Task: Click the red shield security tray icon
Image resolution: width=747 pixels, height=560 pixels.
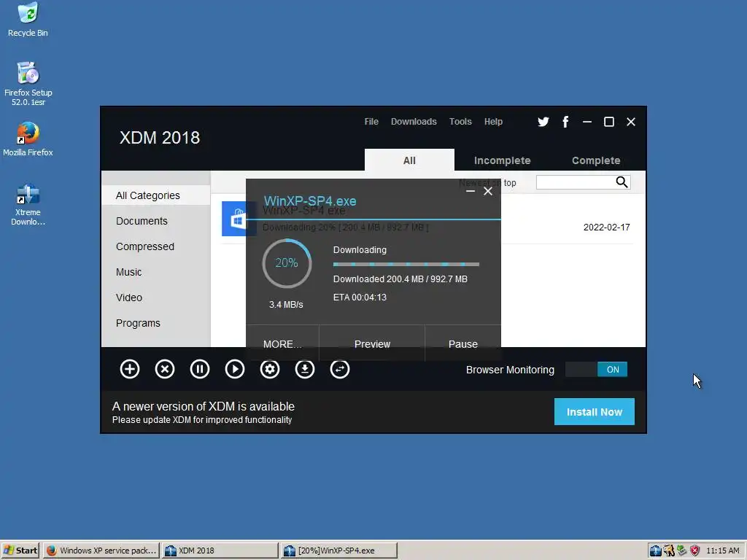Action: point(695,551)
